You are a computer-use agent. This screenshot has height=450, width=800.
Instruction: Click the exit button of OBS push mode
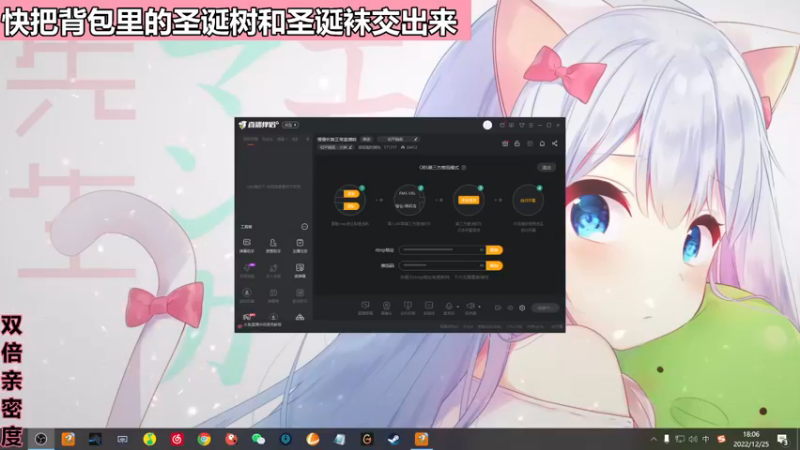coord(546,167)
